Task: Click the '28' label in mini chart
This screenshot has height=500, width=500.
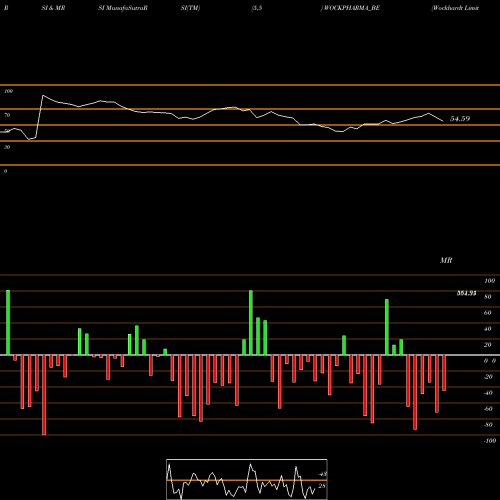Action: tap(322, 486)
